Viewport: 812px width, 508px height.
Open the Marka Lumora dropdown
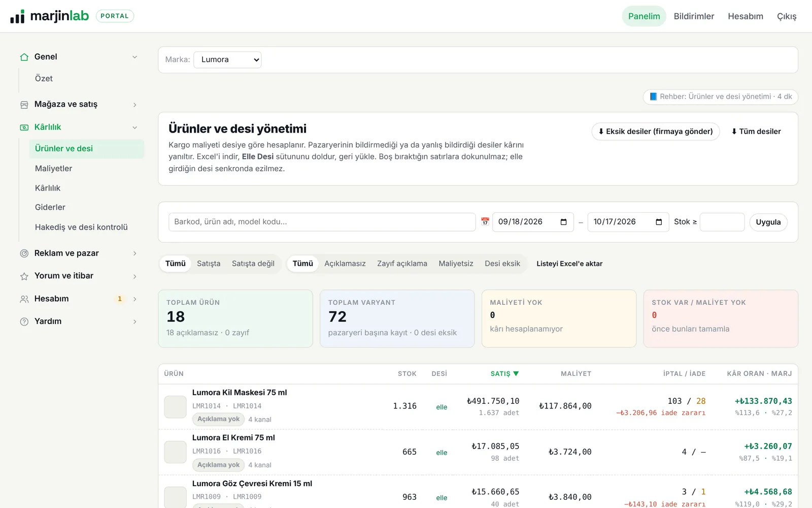(x=227, y=60)
